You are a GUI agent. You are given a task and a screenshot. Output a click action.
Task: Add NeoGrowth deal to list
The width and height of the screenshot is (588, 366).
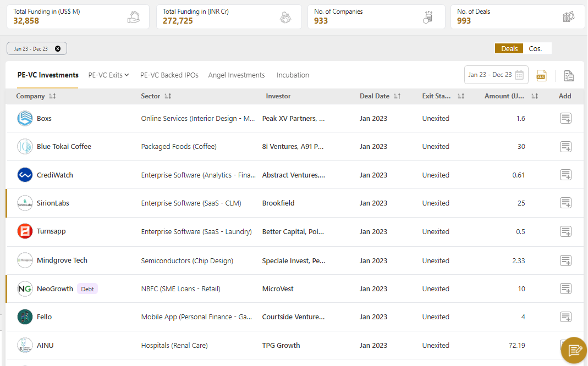(565, 289)
